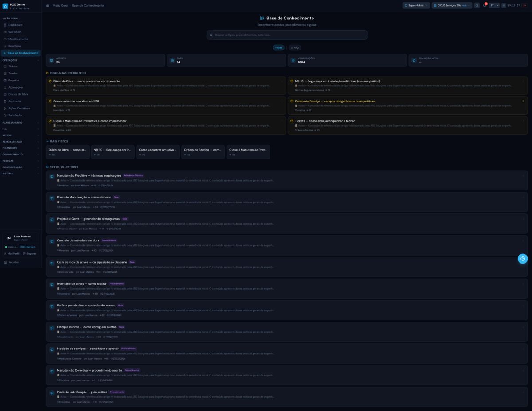Expand the Almoxarifado sidebar section
This screenshot has height=411, width=532.
pyautogui.click(x=21, y=142)
